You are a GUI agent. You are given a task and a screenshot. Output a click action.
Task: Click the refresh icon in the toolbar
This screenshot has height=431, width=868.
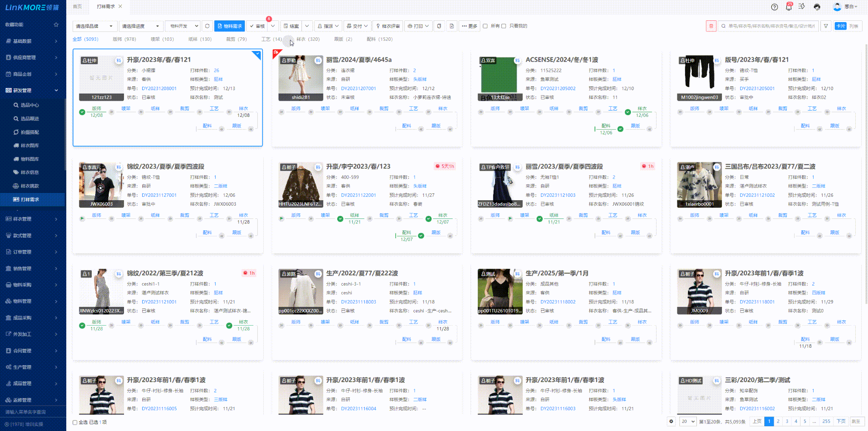coord(207,26)
